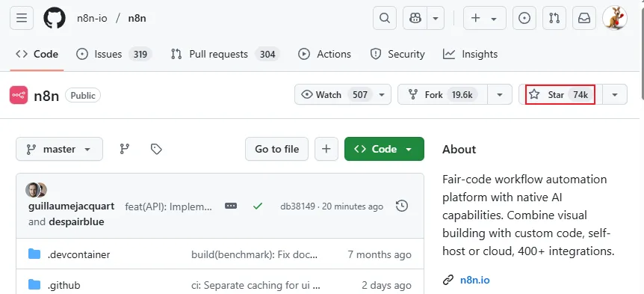
Task: Open the Fork options dropdown arrow
Action: (x=500, y=94)
